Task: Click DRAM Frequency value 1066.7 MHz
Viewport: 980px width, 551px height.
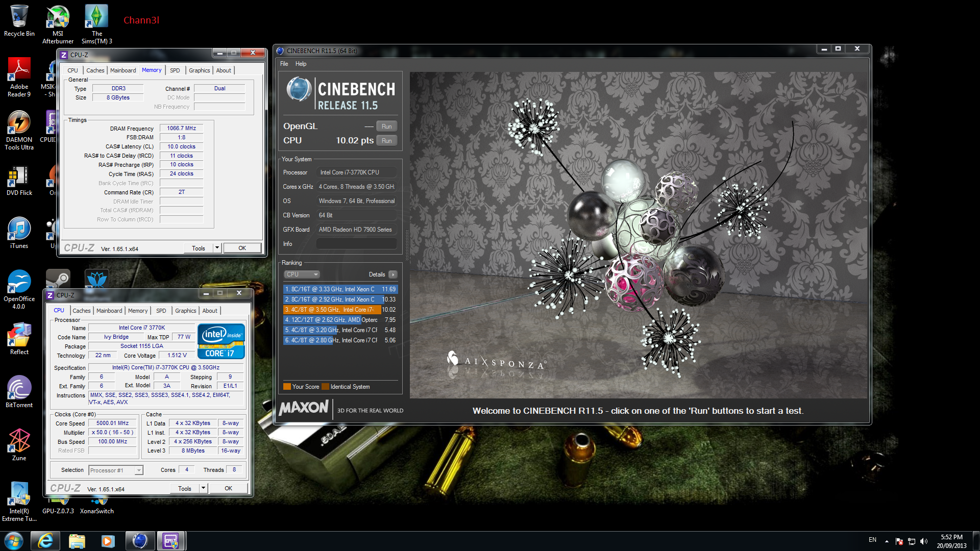Action: [x=181, y=128]
